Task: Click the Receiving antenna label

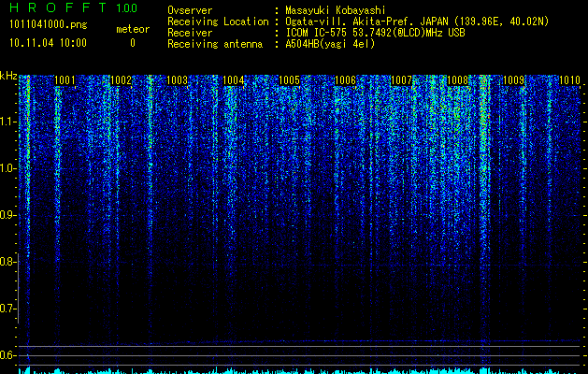Action: tap(215, 44)
